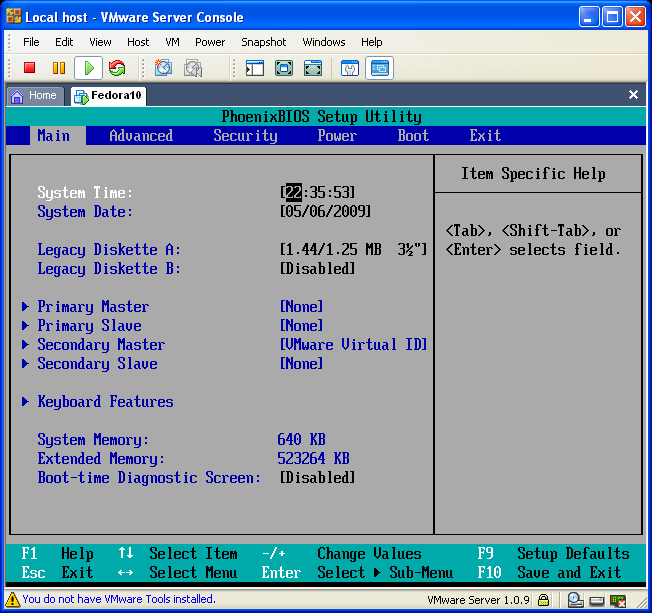
Task: Go to the Advanced BIOS tab
Action: [x=141, y=136]
